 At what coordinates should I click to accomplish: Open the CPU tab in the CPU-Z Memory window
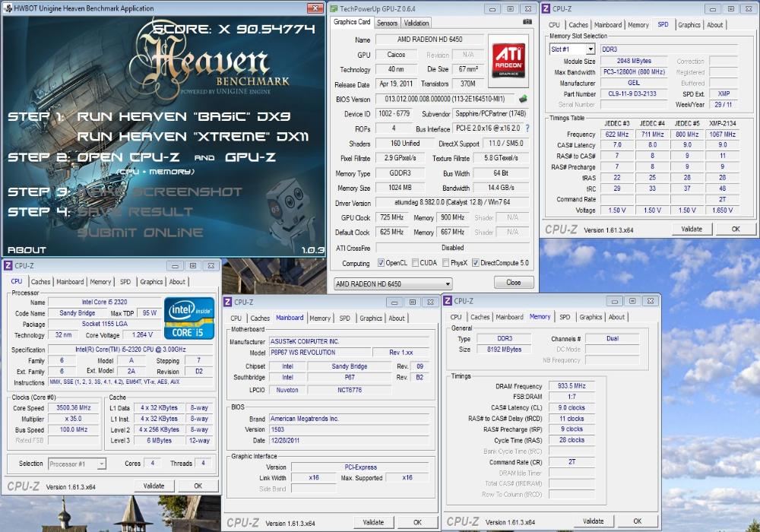[455, 317]
